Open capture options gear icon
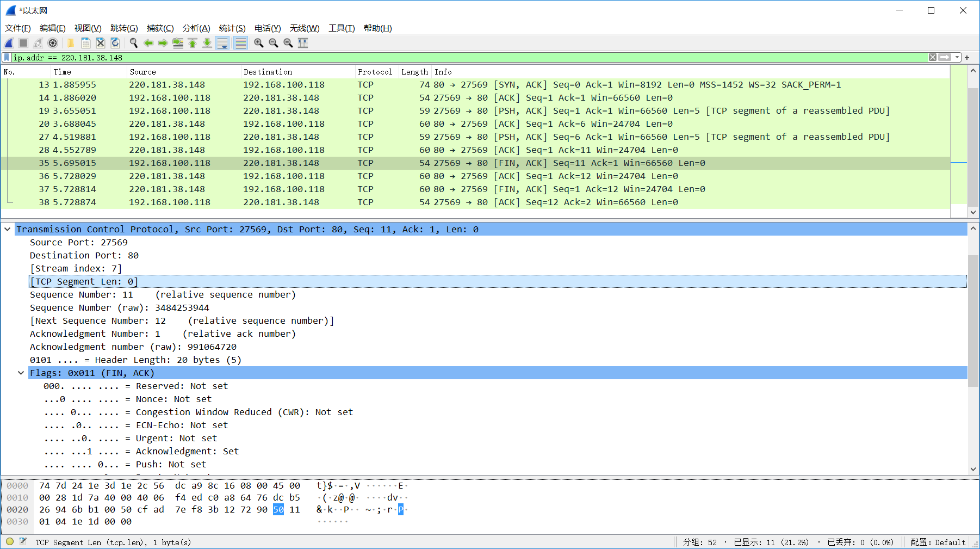Viewport: 980px width, 549px height. point(53,43)
